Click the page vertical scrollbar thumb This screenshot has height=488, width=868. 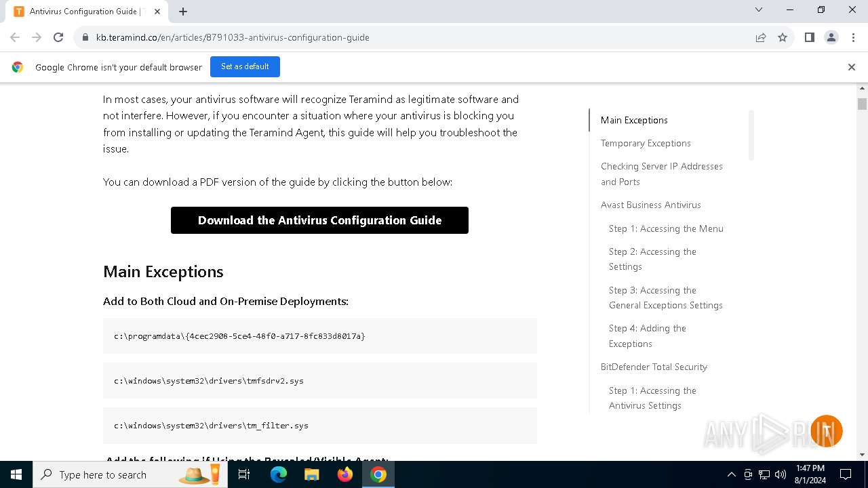tap(862, 104)
